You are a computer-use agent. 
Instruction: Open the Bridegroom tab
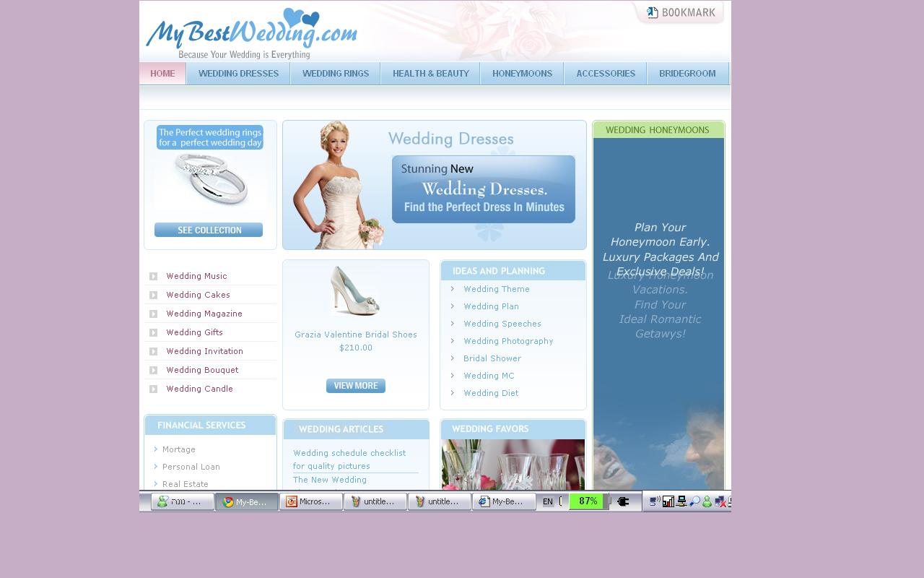click(x=688, y=74)
